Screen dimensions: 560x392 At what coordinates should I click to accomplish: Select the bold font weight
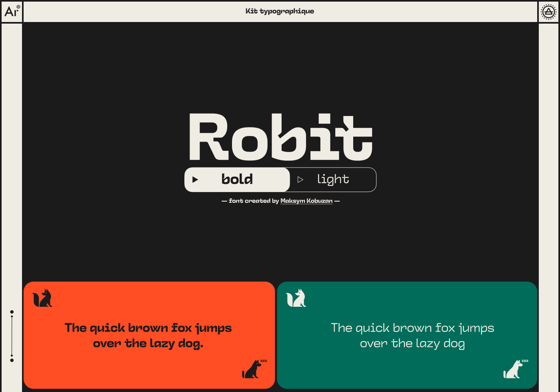(237, 180)
